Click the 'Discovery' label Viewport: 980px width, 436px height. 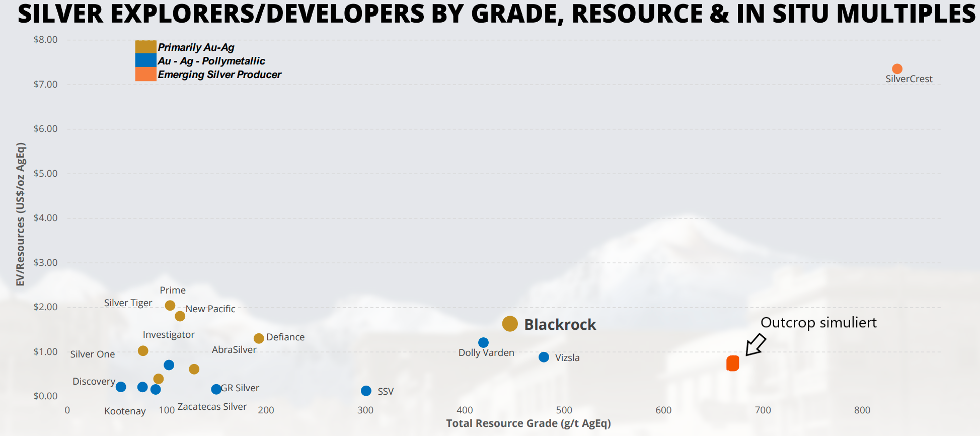pos(94,382)
